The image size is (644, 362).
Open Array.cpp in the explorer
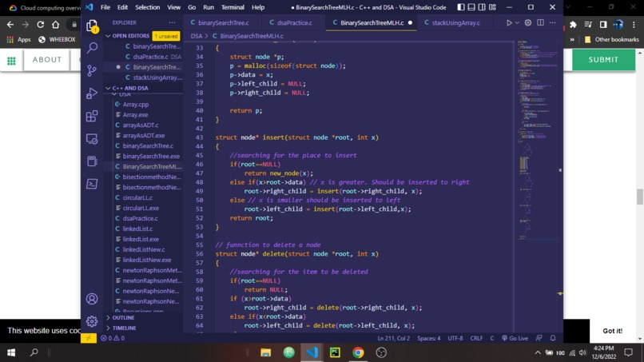click(x=136, y=105)
